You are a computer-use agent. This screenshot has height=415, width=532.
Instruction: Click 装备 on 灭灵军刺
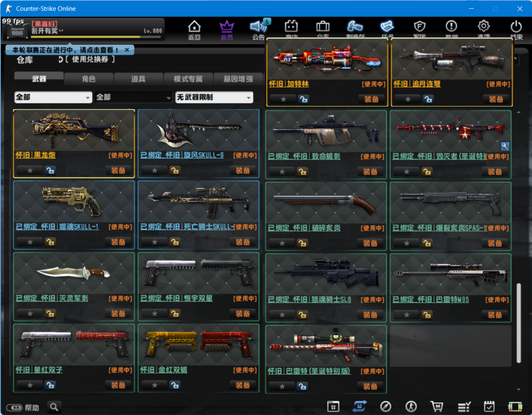[x=118, y=314]
